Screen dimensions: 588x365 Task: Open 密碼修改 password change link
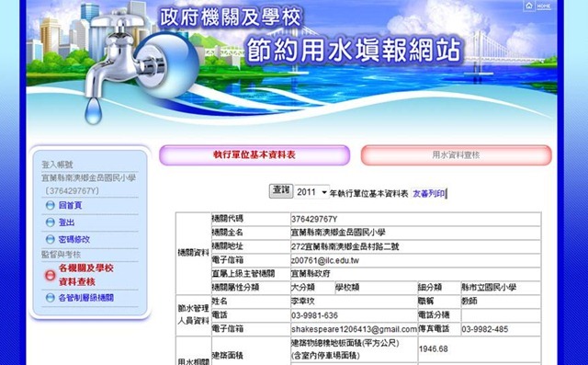(74, 239)
